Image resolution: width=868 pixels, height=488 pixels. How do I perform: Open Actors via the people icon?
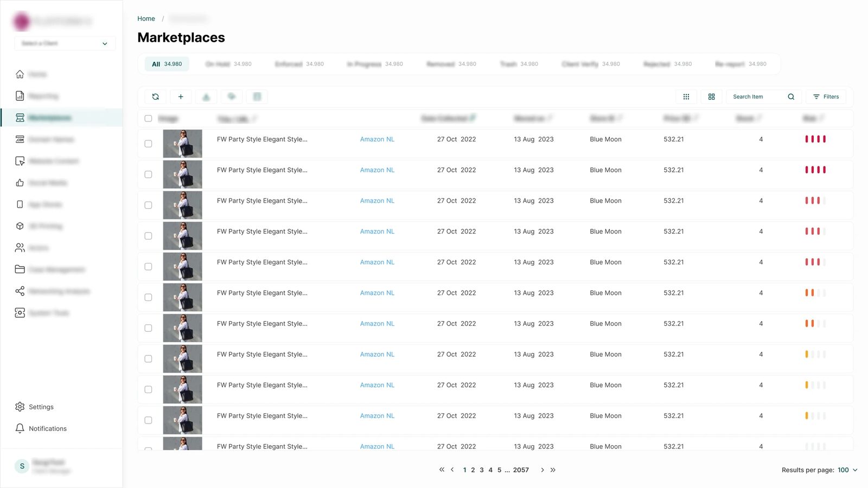click(20, 248)
